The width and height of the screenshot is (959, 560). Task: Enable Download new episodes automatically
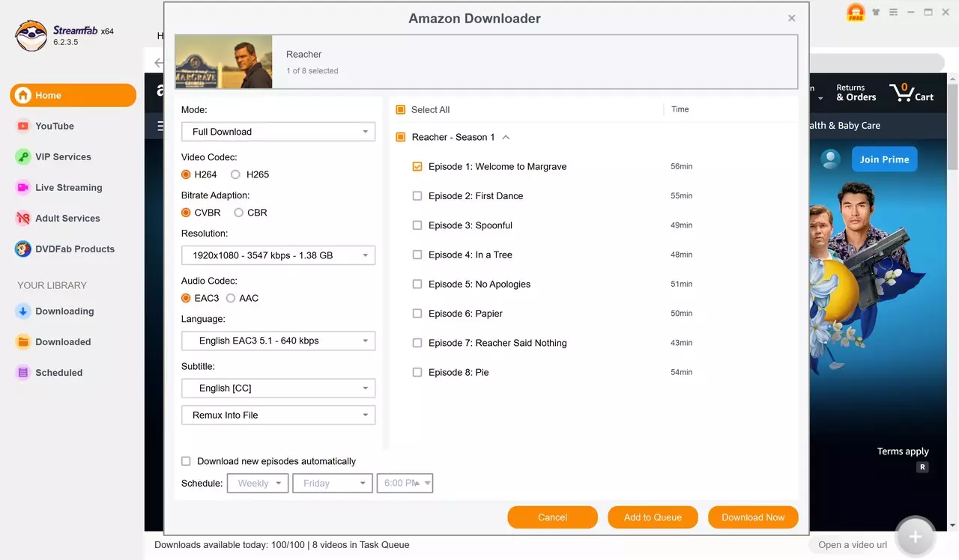[x=186, y=461]
